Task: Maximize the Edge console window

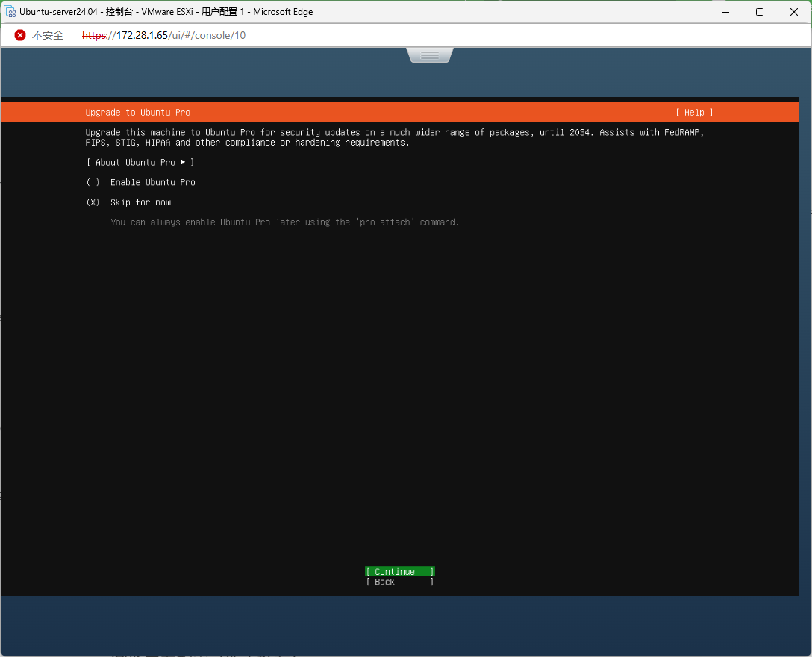Action: click(x=759, y=12)
